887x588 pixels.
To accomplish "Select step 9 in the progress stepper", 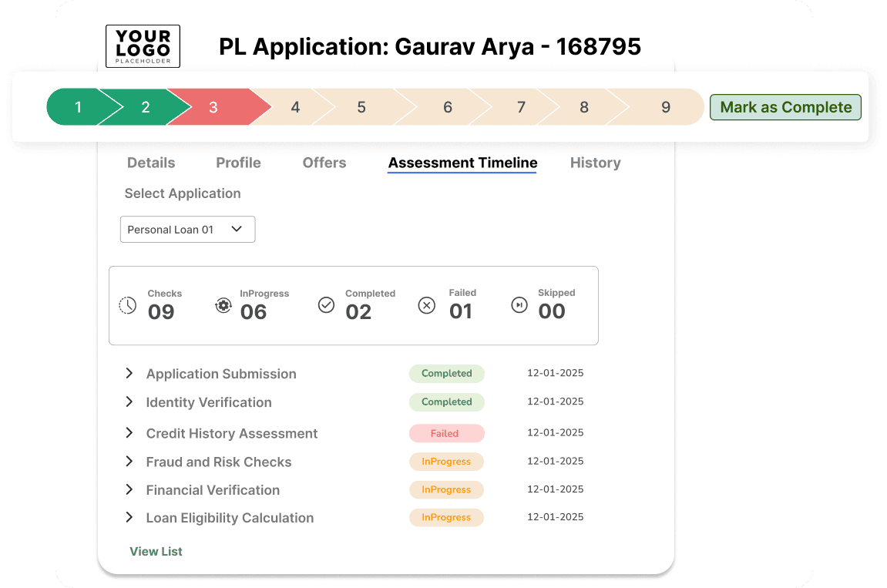I will pos(666,107).
